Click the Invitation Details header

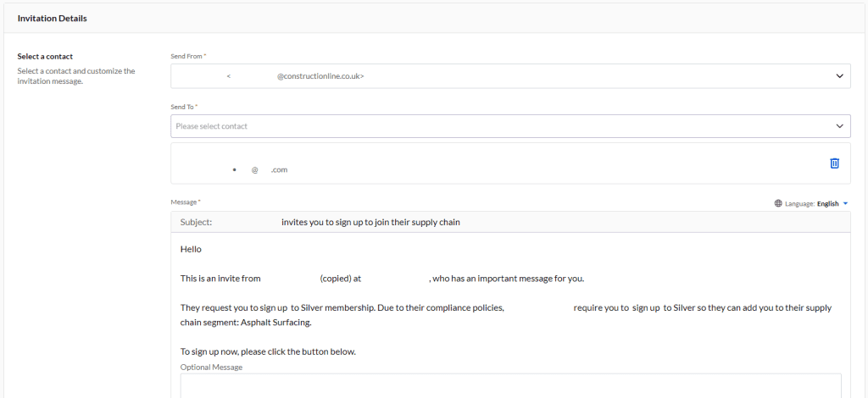point(53,18)
